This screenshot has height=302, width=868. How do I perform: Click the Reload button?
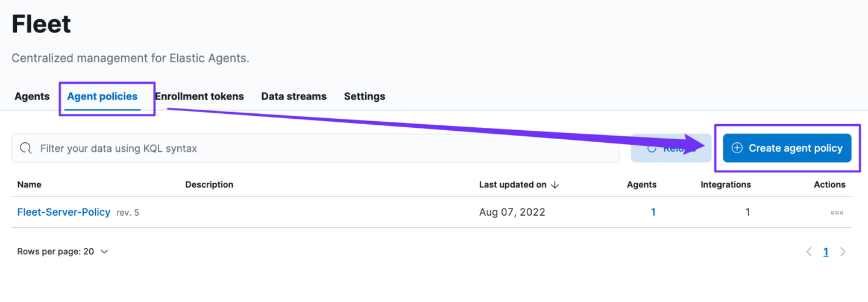pyautogui.click(x=670, y=148)
